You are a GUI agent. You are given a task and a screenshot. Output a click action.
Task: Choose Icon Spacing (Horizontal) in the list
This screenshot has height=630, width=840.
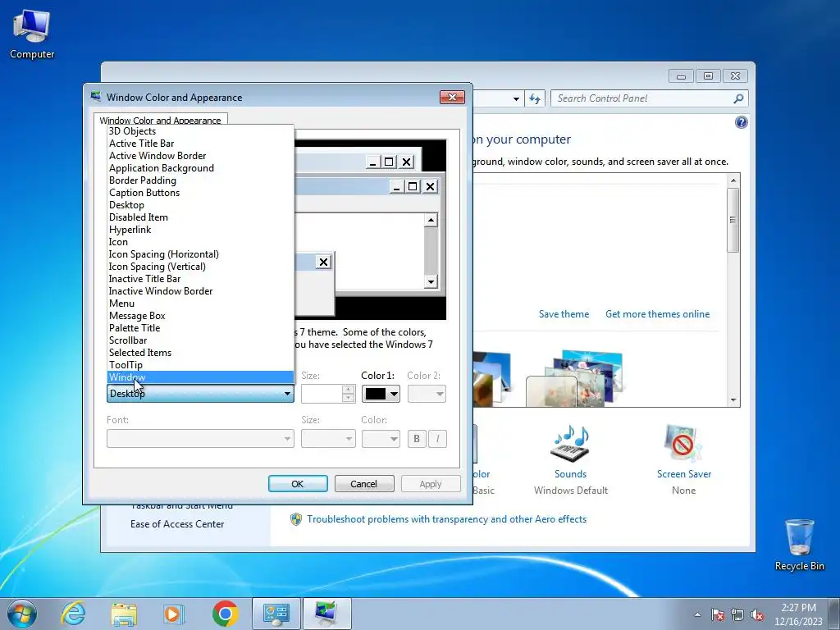(x=200, y=254)
